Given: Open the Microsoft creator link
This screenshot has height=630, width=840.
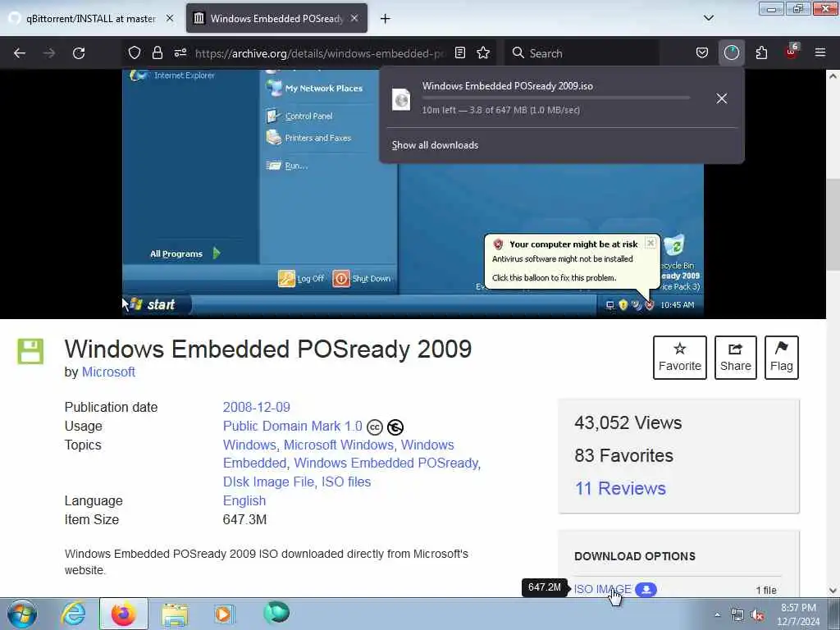Looking at the screenshot, I should click(x=108, y=372).
